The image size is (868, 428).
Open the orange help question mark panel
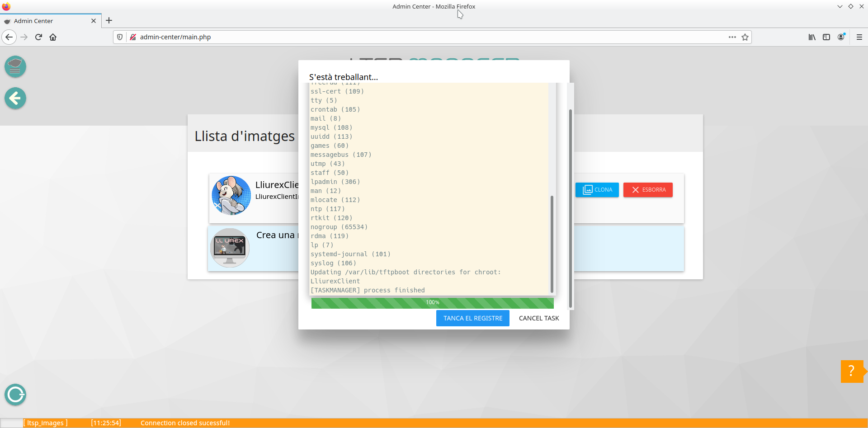coord(852,372)
